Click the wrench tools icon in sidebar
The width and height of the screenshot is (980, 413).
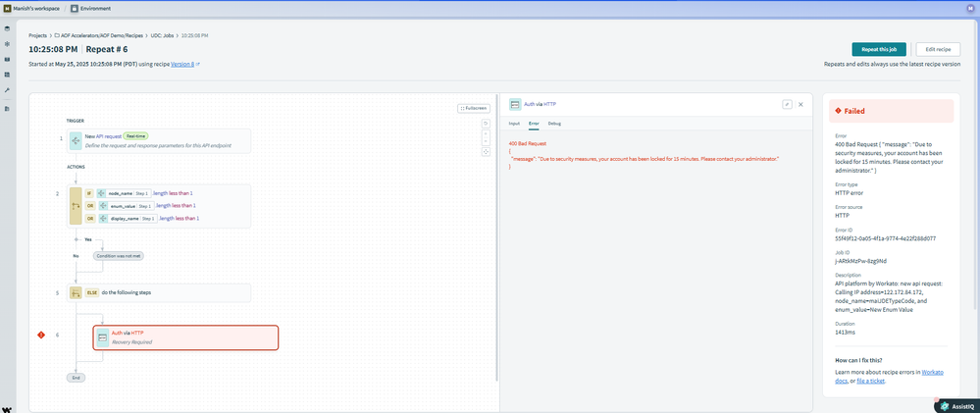pos(7,89)
